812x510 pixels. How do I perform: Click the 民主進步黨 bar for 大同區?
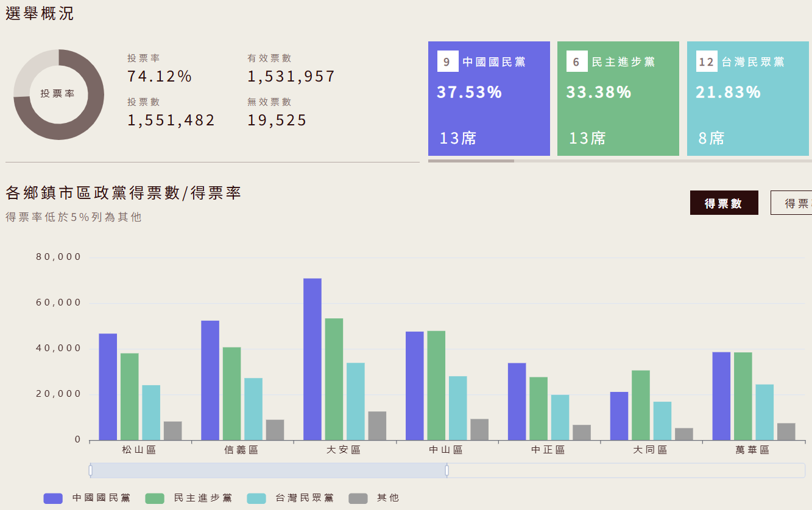(641, 405)
